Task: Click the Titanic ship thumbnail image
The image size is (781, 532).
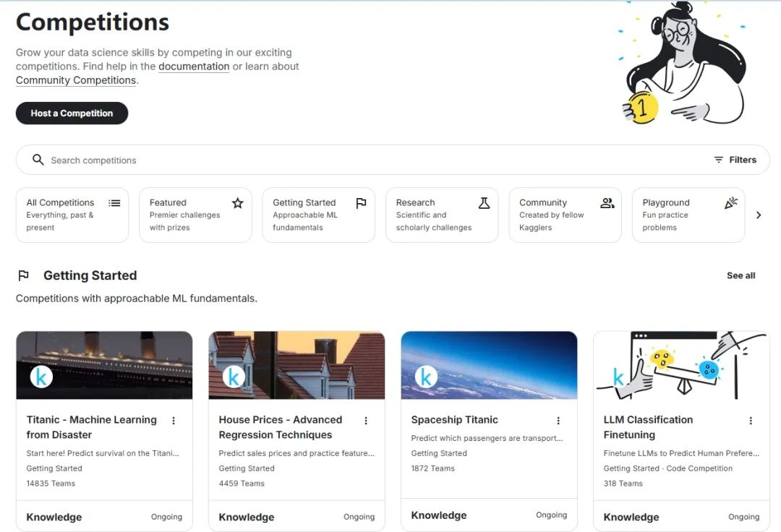Action: pyautogui.click(x=104, y=365)
